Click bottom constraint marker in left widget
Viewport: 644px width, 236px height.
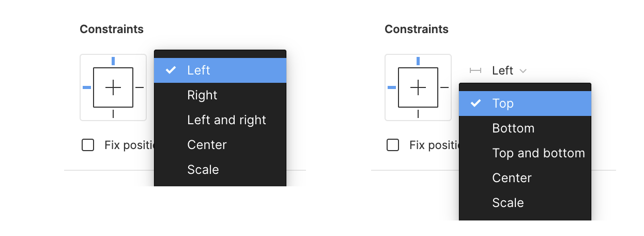click(113, 114)
